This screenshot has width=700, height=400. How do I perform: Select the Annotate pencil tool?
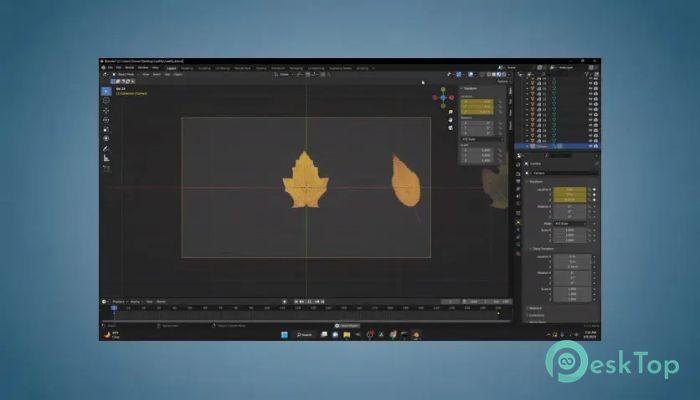pyautogui.click(x=106, y=149)
